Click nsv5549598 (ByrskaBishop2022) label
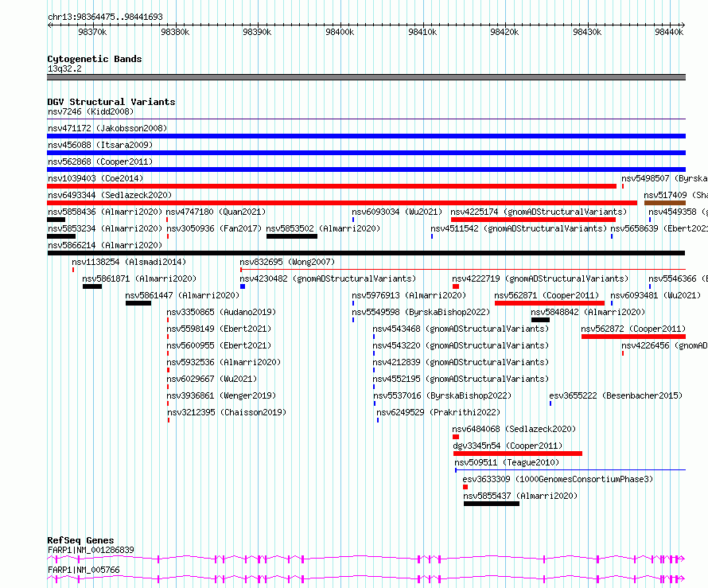Screen dimensions: 708x588 [x=421, y=312]
